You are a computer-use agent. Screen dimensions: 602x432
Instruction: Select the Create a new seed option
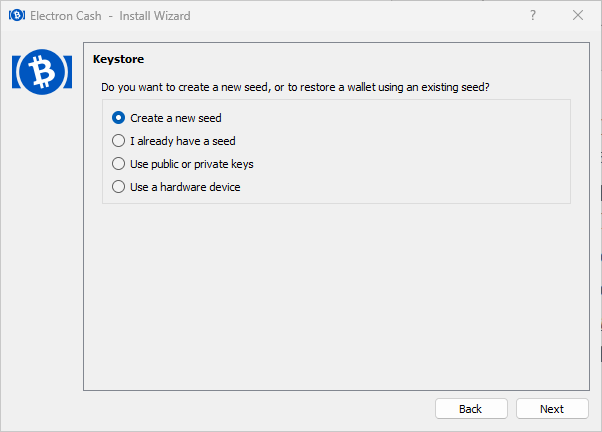click(167, 118)
